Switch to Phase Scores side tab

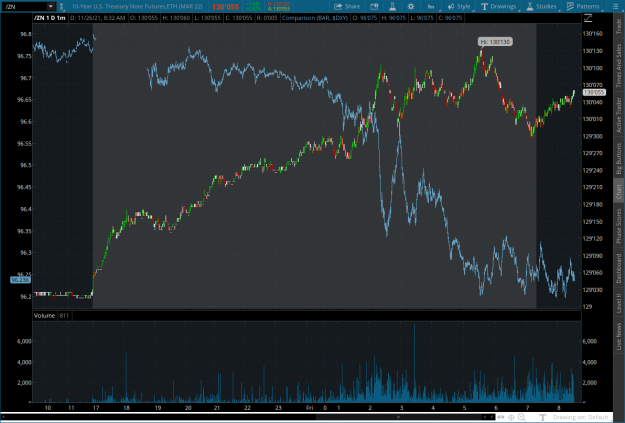[619, 226]
